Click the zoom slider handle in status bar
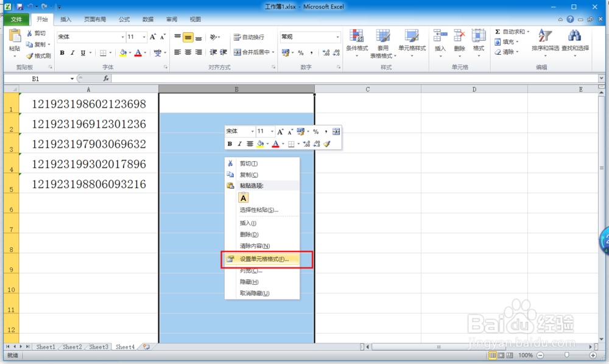 566,355
